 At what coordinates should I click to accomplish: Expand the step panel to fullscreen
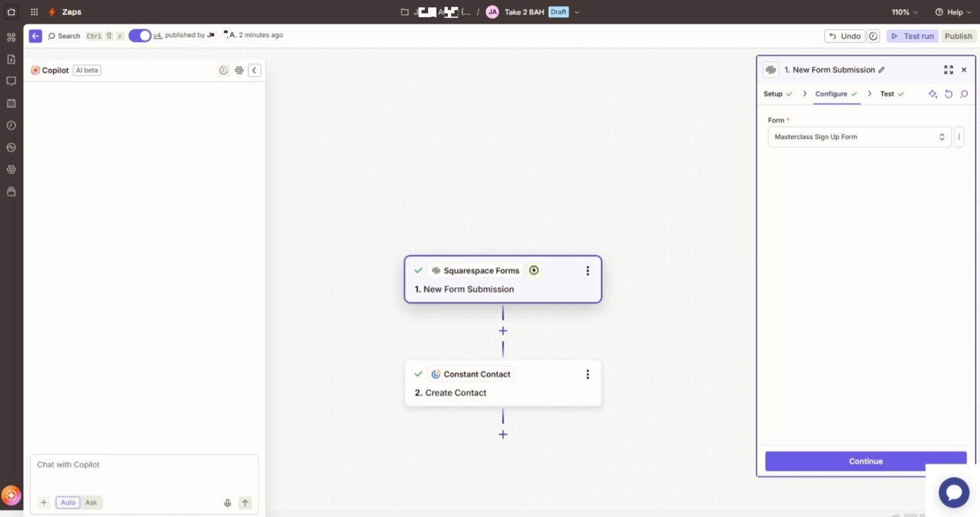pyautogui.click(x=948, y=70)
